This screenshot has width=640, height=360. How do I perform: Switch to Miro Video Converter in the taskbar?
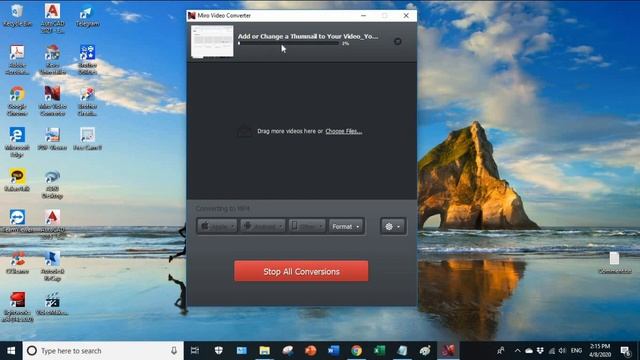point(448,351)
